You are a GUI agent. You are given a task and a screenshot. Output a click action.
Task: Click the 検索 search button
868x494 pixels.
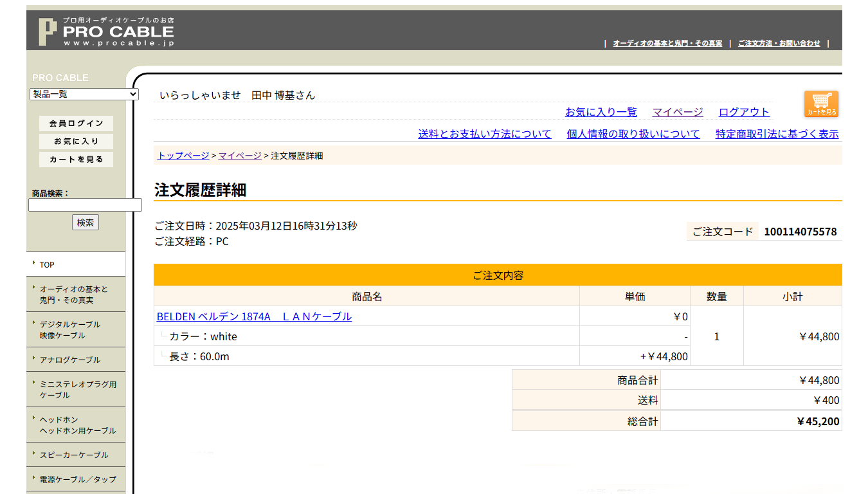[x=86, y=223]
